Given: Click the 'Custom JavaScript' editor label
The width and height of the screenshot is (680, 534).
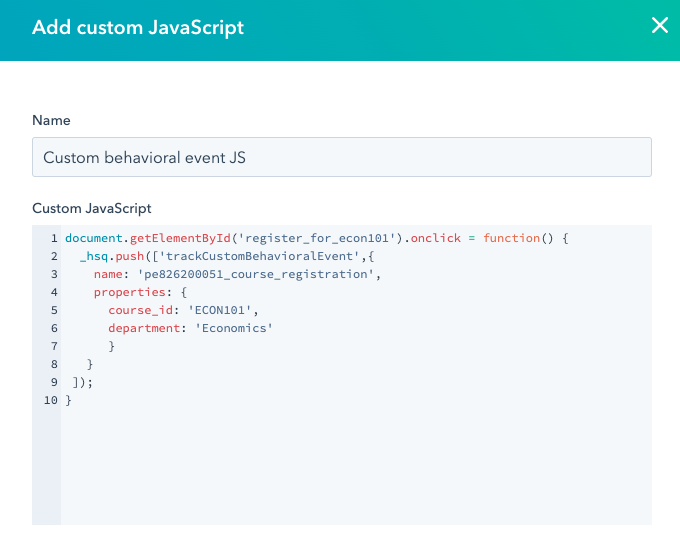Looking at the screenshot, I should point(92,208).
